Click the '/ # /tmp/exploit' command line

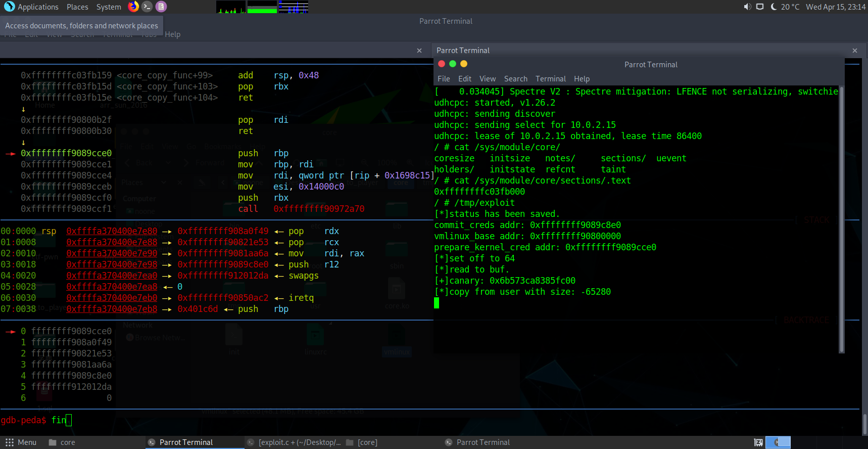[x=474, y=203]
